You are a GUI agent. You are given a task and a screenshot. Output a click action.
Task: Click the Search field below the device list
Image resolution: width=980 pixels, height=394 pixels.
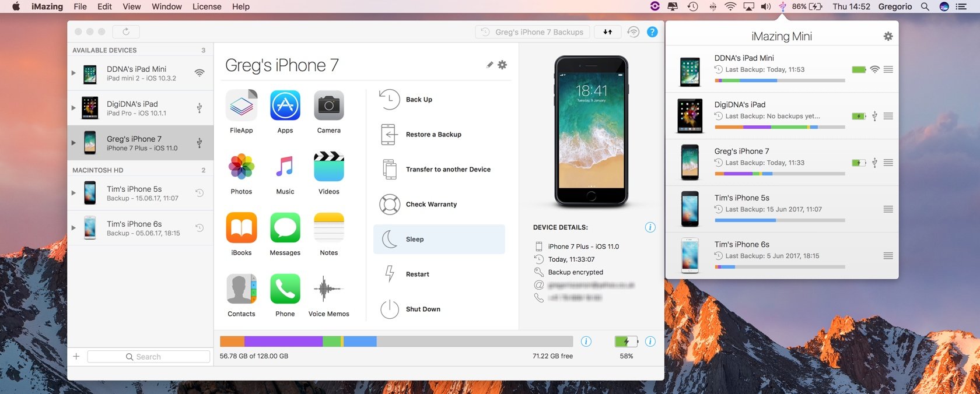click(149, 357)
